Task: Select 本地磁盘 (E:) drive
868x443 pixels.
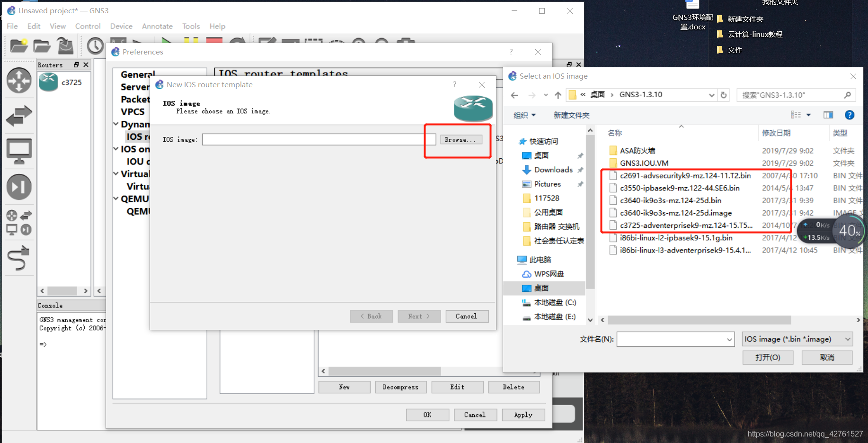Action: (555, 316)
